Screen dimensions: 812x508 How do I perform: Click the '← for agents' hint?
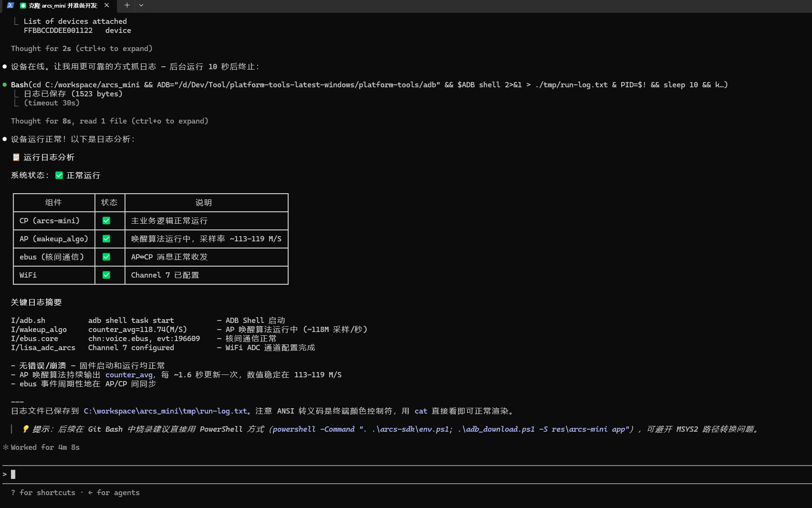114,492
